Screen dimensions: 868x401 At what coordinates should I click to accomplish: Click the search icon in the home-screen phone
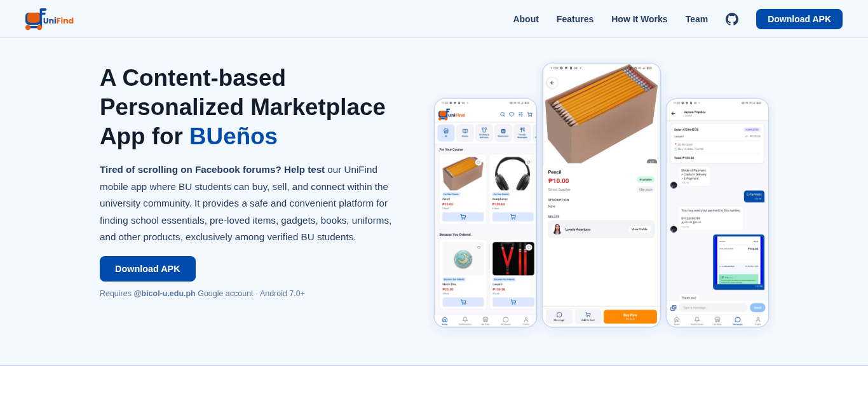pos(503,114)
